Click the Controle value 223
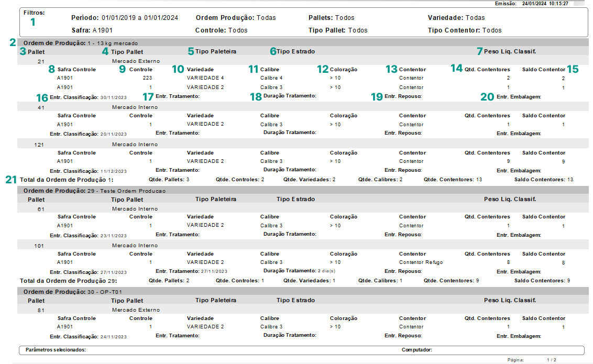Screen dimensions: 593x364 point(147,78)
